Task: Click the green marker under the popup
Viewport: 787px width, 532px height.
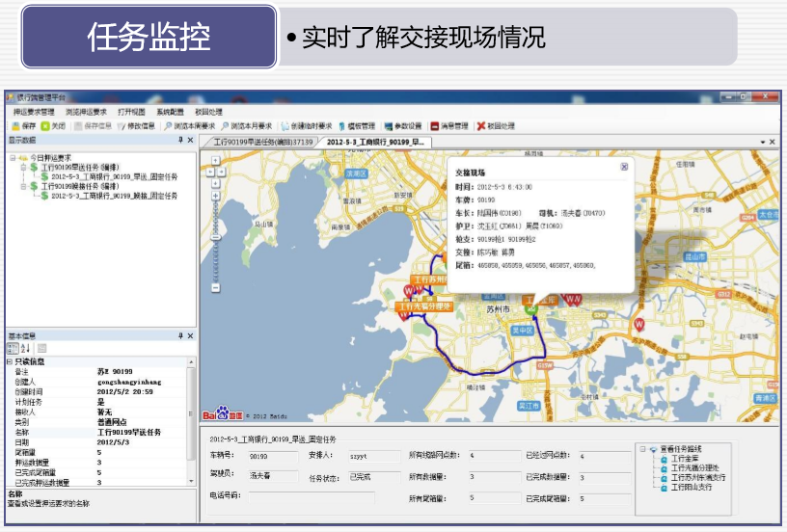Action: point(531,309)
